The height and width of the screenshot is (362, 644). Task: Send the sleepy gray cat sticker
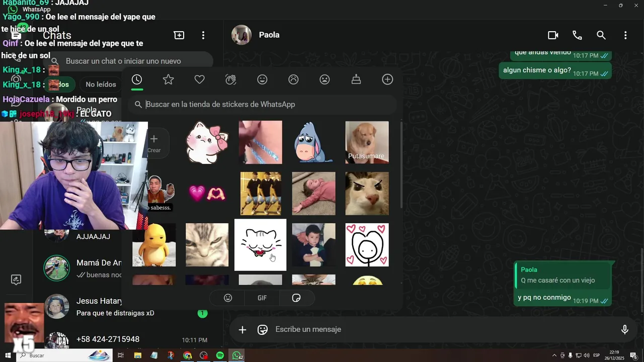coord(207,245)
